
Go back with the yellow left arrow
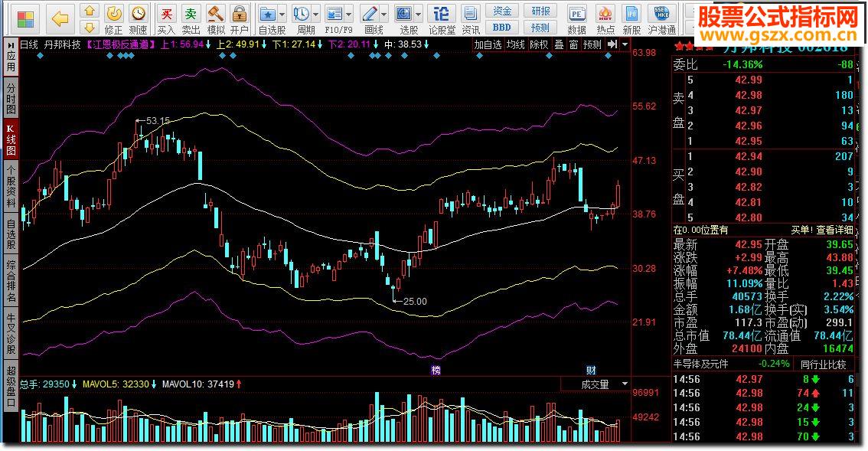[60, 19]
